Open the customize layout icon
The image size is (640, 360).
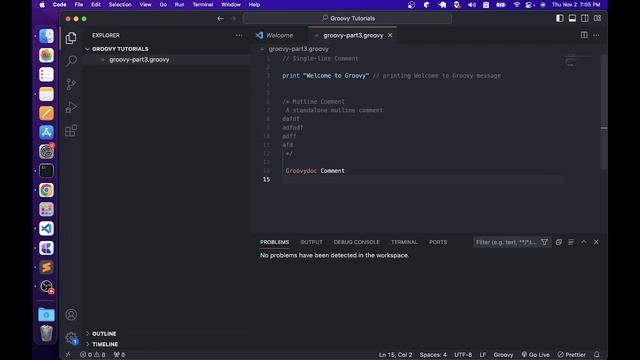pos(598,18)
